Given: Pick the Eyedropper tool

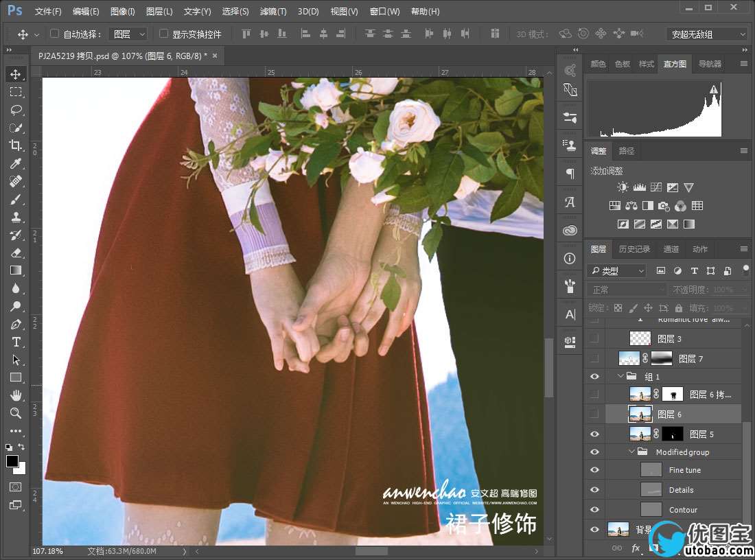Looking at the screenshot, I should pos(16,163).
